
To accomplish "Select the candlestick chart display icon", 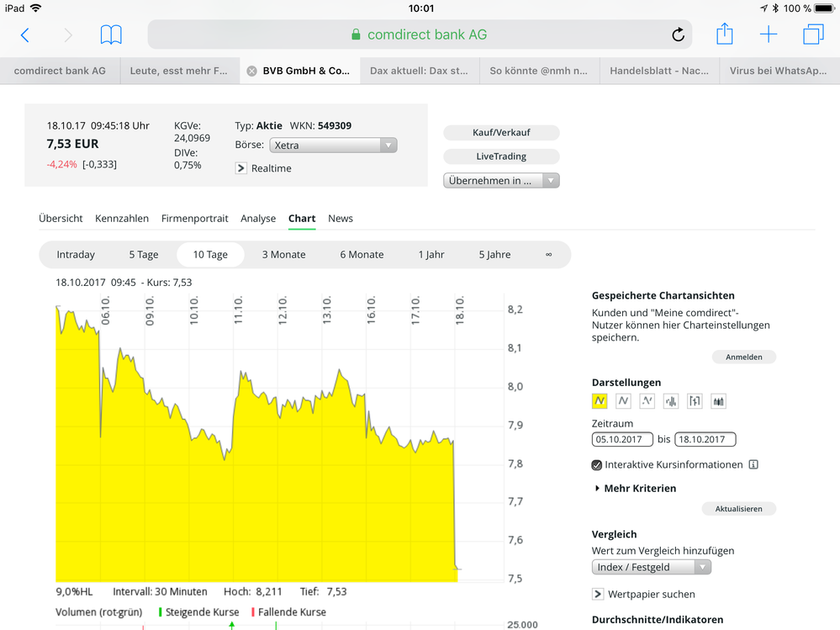I will point(718,401).
